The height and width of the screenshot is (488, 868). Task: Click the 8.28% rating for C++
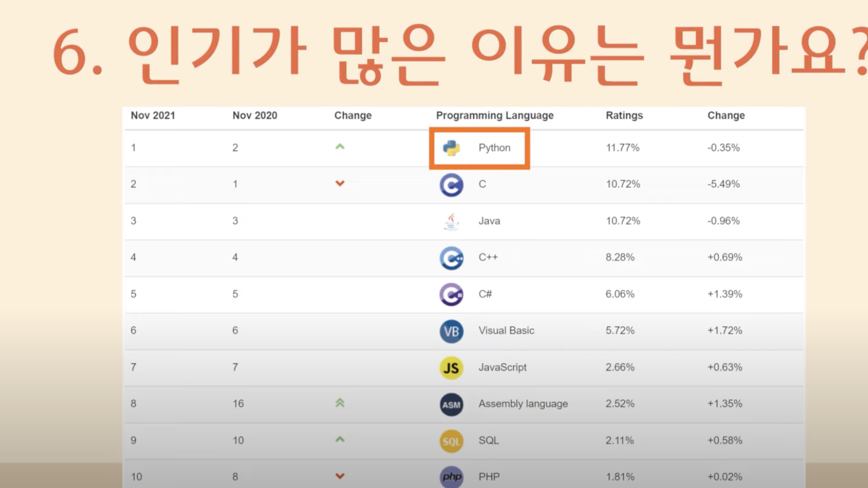click(x=620, y=258)
